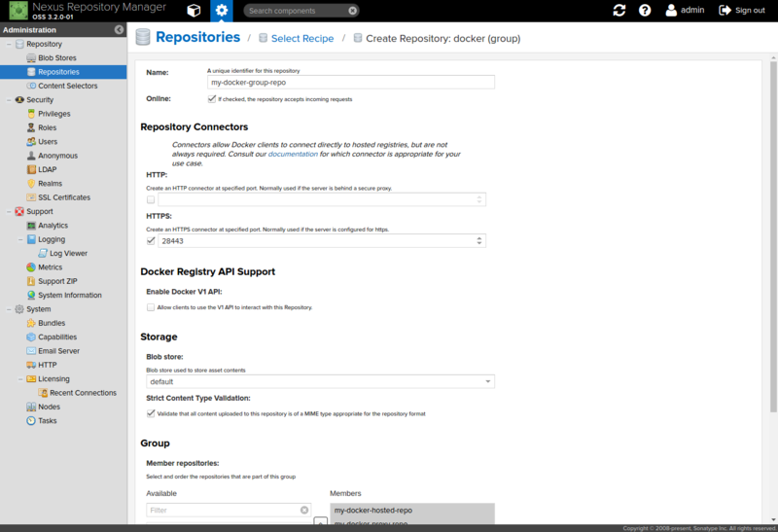Open Logging in the sidebar

click(52, 239)
